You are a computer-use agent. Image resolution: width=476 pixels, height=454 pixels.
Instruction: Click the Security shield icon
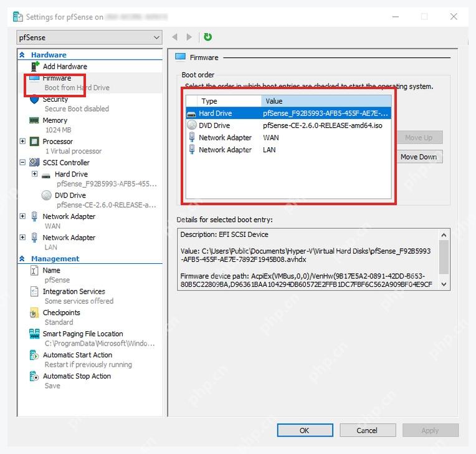coord(34,100)
